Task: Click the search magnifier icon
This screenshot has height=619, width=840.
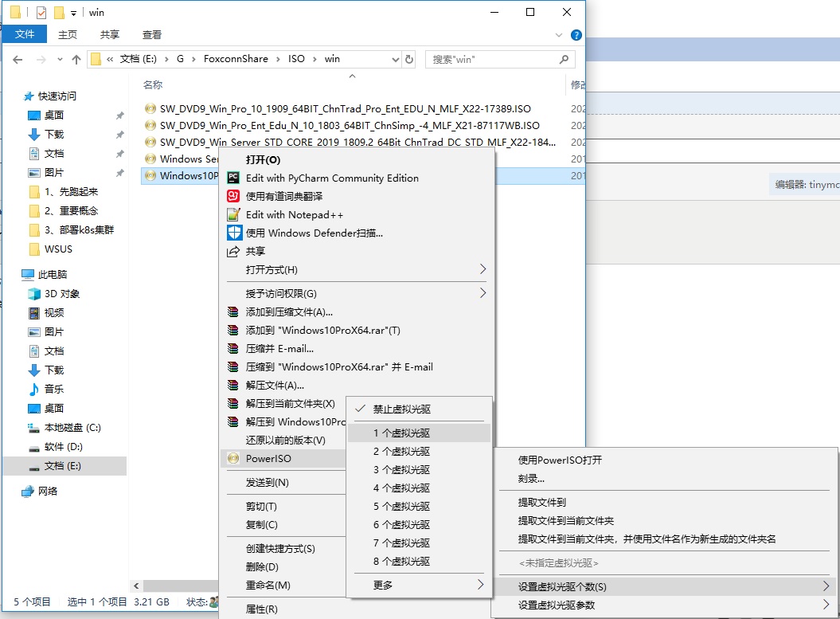Action: click(x=564, y=60)
